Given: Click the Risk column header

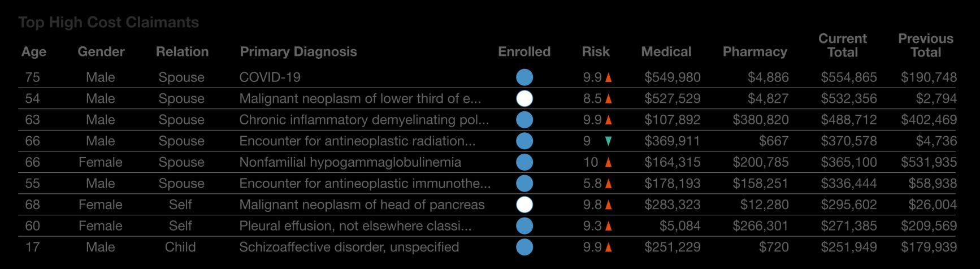Looking at the screenshot, I should [x=596, y=52].
